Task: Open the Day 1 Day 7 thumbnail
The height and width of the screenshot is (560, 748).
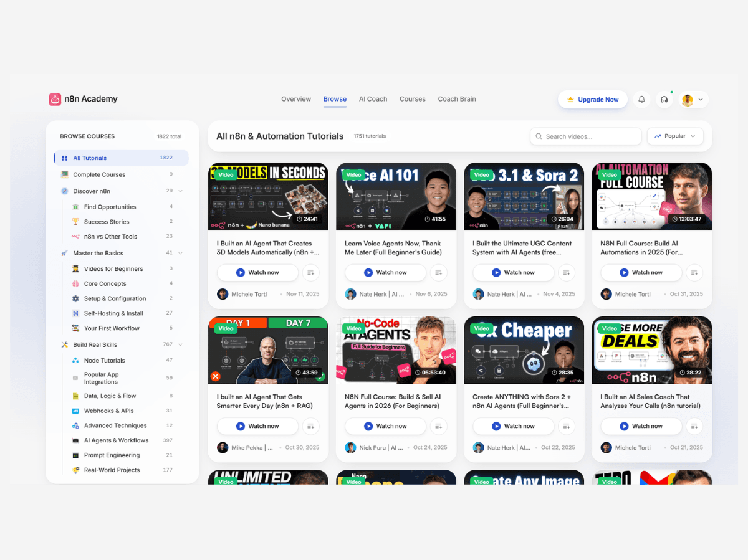Action: [x=268, y=350]
